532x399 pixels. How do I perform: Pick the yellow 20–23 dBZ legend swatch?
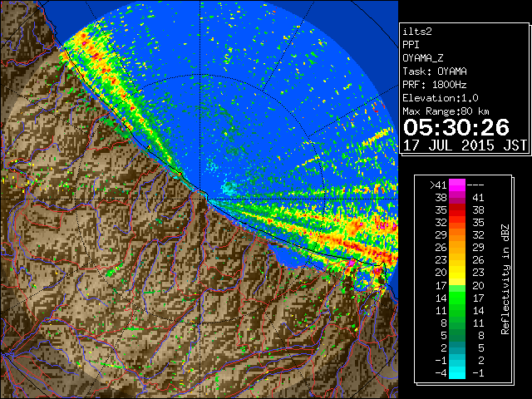point(456,273)
